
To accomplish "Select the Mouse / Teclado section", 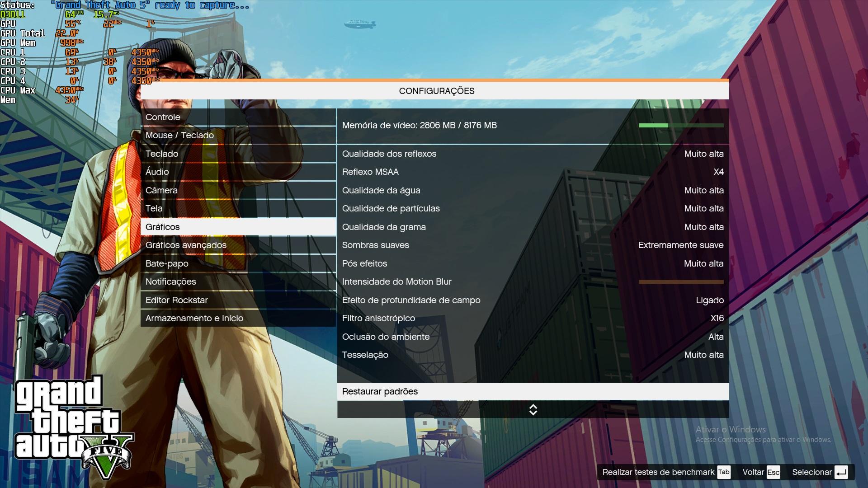I will (179, 135).
